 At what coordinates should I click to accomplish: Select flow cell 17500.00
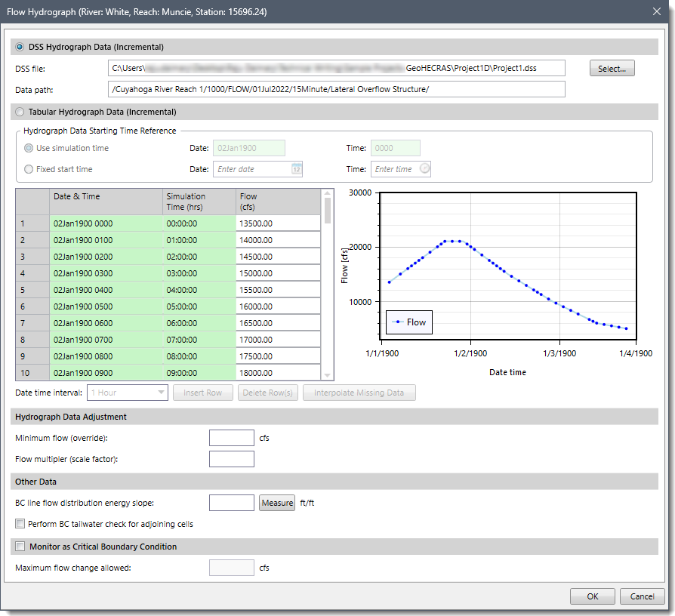tap(278, 356)
